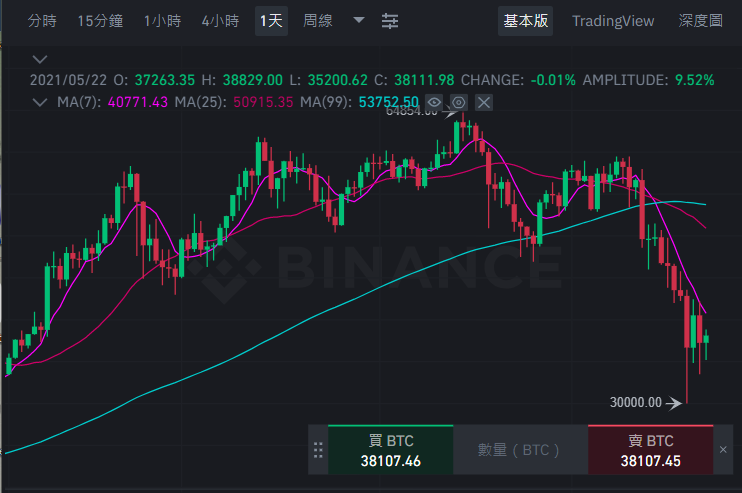The height and width of the screenshot is (493, 742).
Task: Open the chart indicator settings sliders icon
Action: [x=389, y=21]
